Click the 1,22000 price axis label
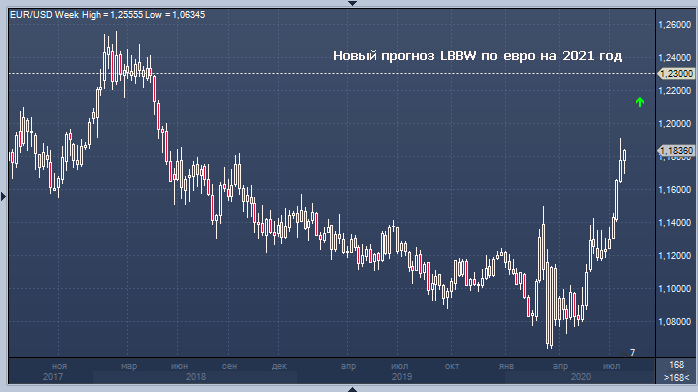 tap(674, 91)
